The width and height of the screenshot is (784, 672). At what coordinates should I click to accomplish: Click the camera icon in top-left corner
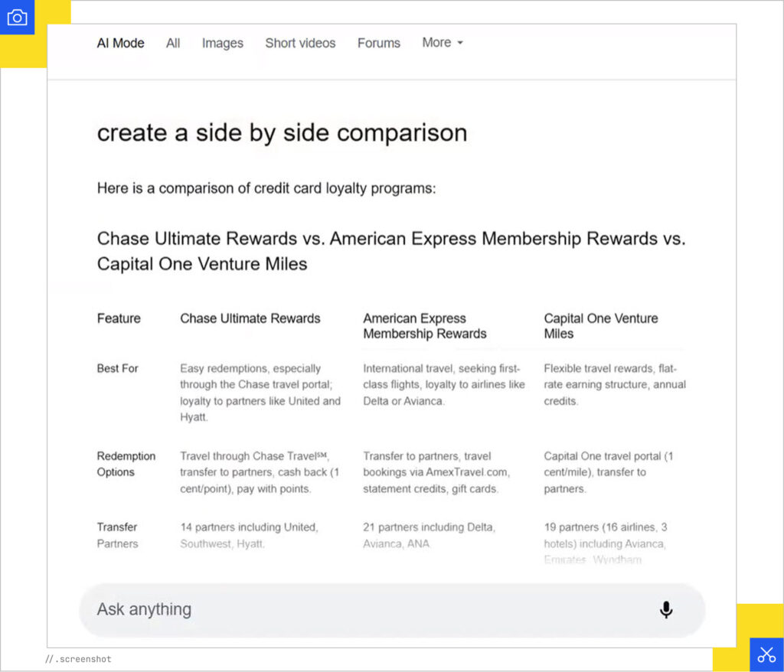[x=17, y=18]
